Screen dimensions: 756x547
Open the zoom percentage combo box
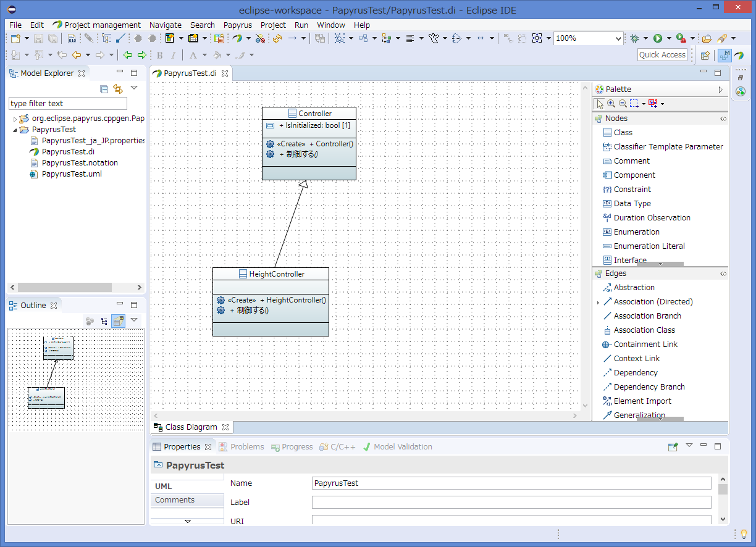(618, 38)
